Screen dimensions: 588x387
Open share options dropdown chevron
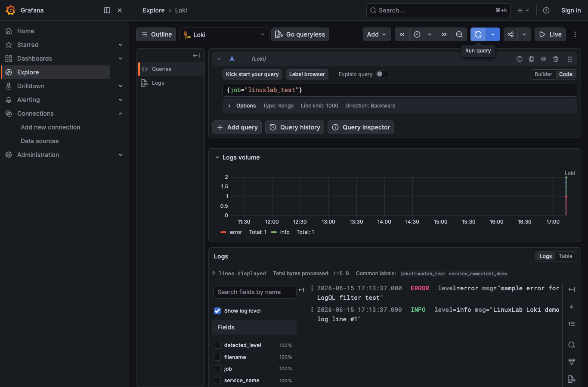[x=524, y=34]
